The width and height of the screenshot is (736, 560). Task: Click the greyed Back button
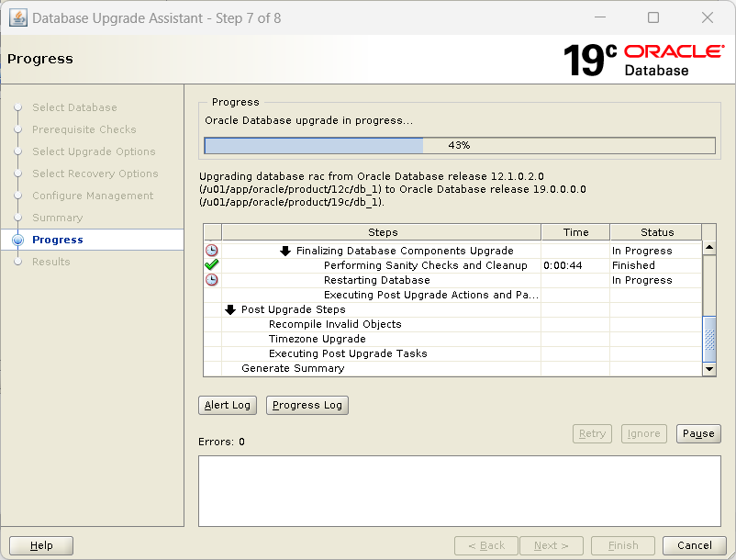(486, 545)
